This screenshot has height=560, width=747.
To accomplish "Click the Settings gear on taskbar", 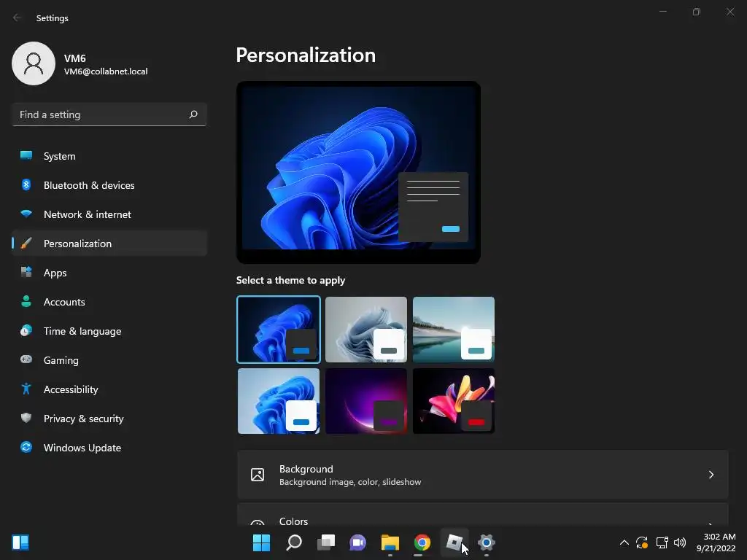I will point(487,542).
